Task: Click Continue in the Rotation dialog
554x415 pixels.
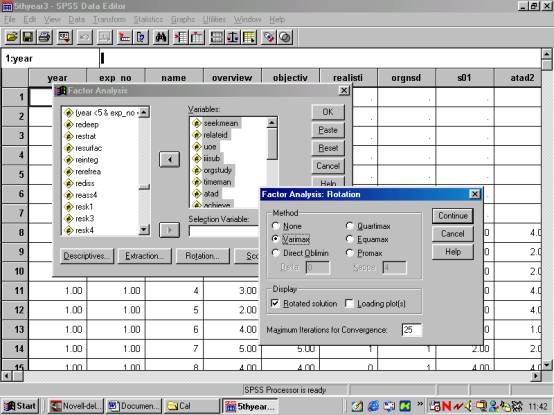Action: point(453,215)
